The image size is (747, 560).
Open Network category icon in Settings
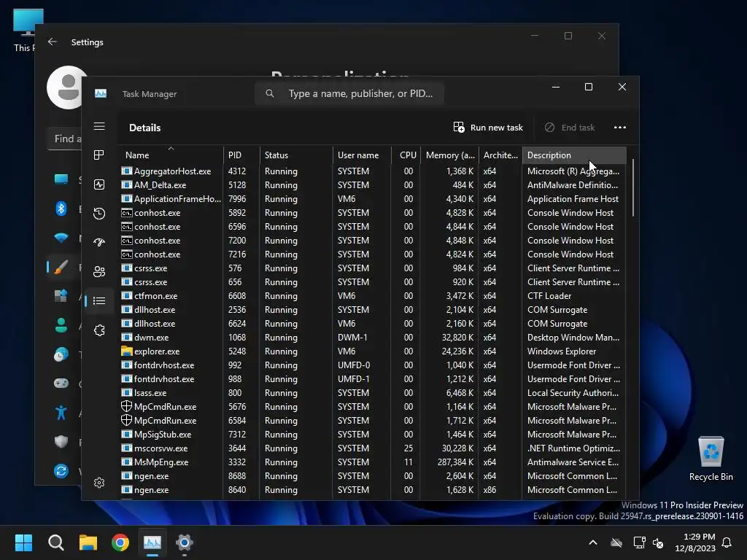point(61,238)
